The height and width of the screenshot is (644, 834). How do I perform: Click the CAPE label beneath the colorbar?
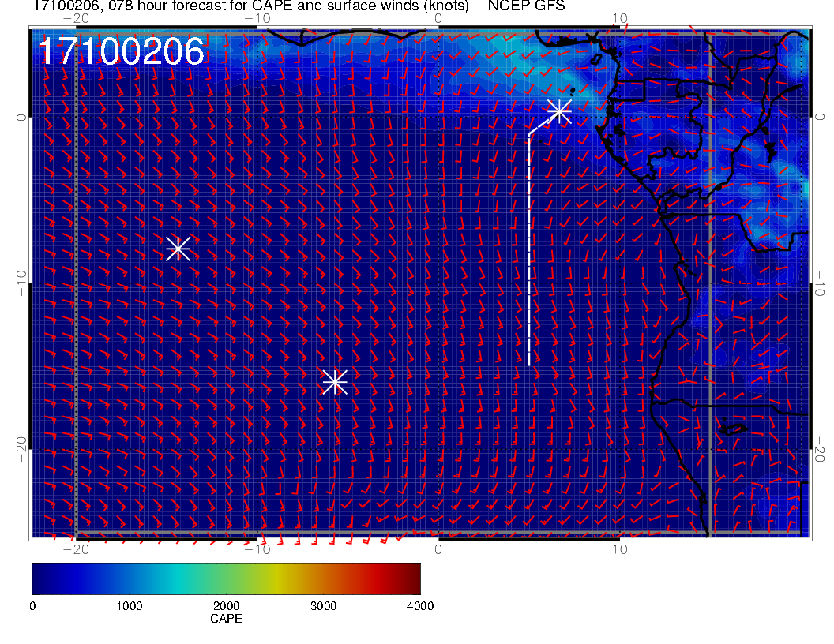[x=226, y=620]
